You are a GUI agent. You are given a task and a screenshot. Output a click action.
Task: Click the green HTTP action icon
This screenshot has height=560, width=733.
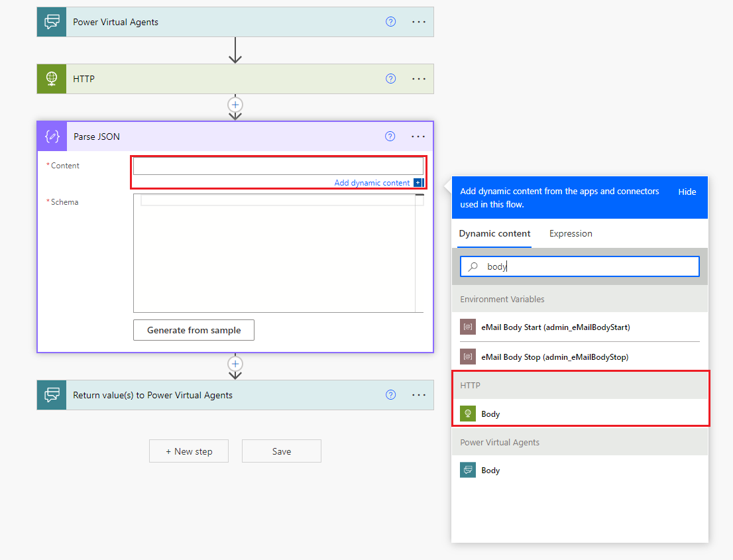[x=52, y=79]
